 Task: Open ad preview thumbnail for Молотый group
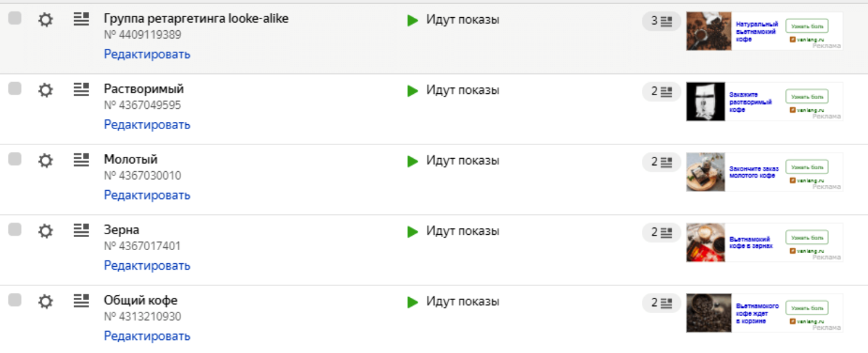[x=764, y=172]
